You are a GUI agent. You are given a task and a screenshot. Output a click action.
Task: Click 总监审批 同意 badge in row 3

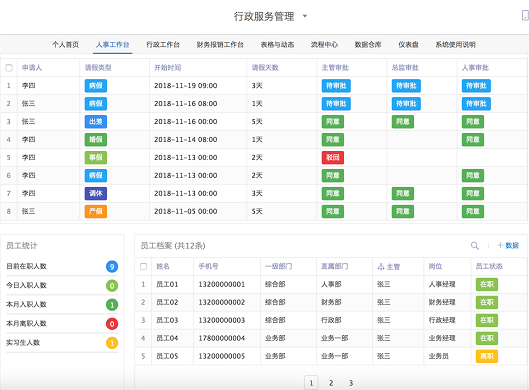coord(403,121)
